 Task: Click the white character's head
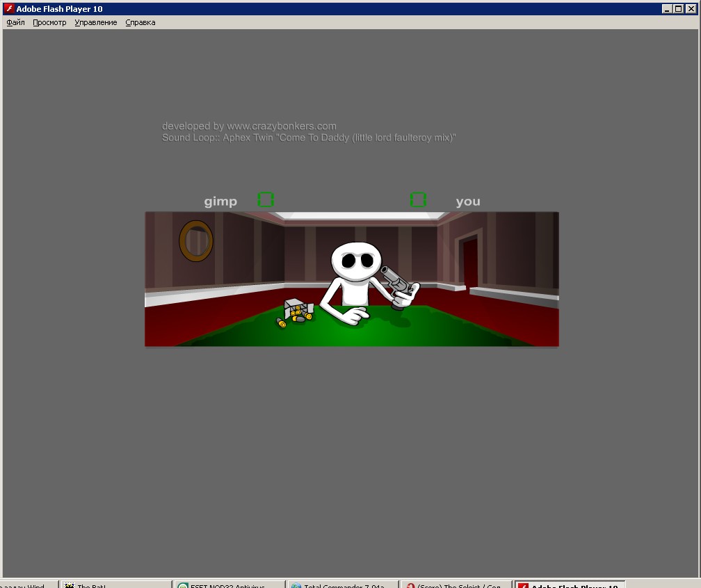click(x=357, y=261)
